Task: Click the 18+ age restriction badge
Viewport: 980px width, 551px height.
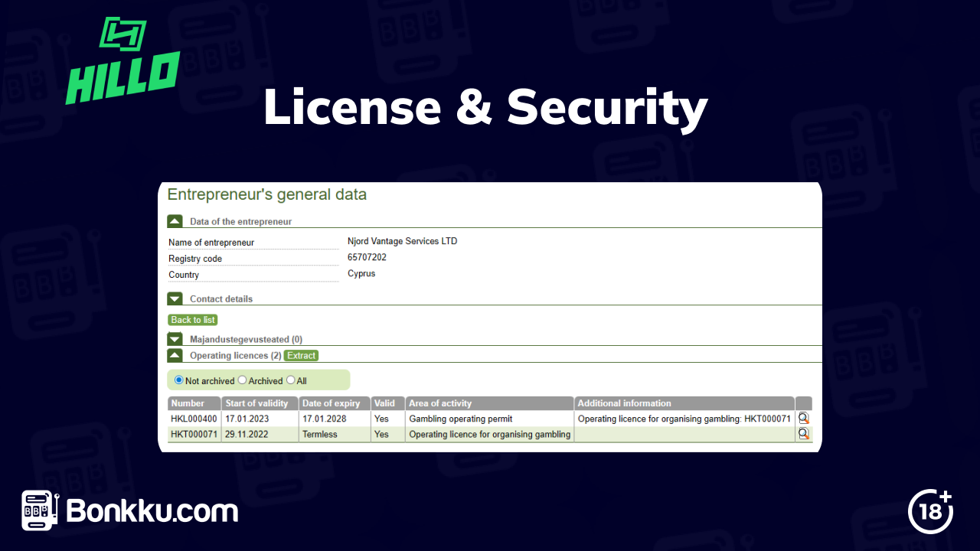Action: tap(931, 510)
